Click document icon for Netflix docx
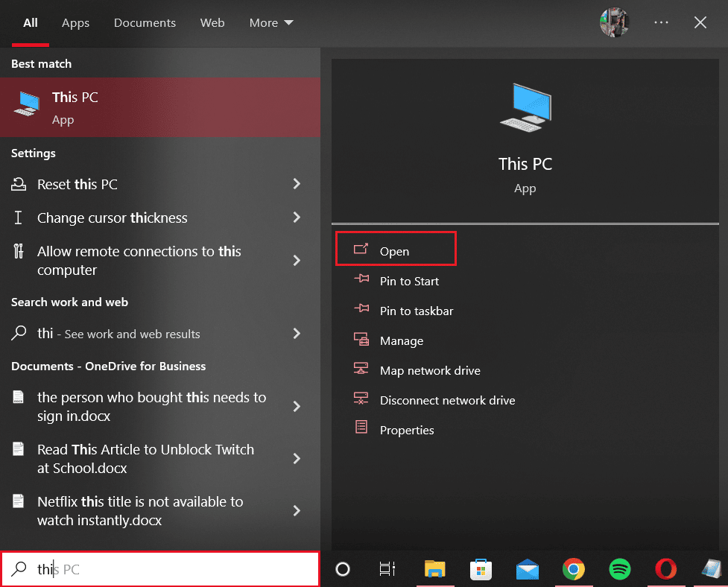Image resolution: width=728 pixels, height=587 pixels. click(x=18, y=501)
